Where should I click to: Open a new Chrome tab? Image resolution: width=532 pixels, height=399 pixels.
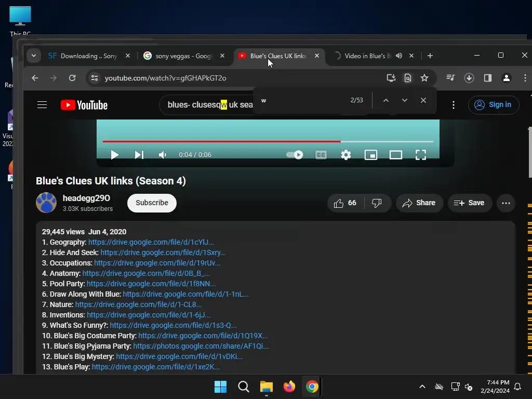[430, 56]
